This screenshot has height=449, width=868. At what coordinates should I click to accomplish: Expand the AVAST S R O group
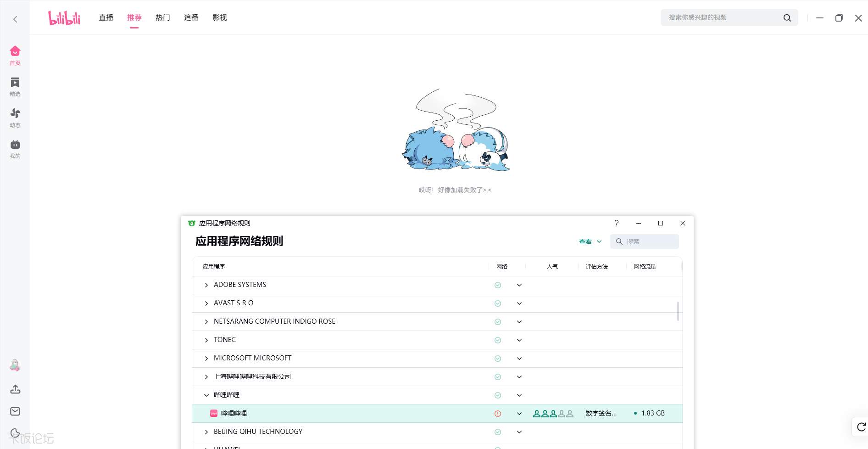pos(206,303)
